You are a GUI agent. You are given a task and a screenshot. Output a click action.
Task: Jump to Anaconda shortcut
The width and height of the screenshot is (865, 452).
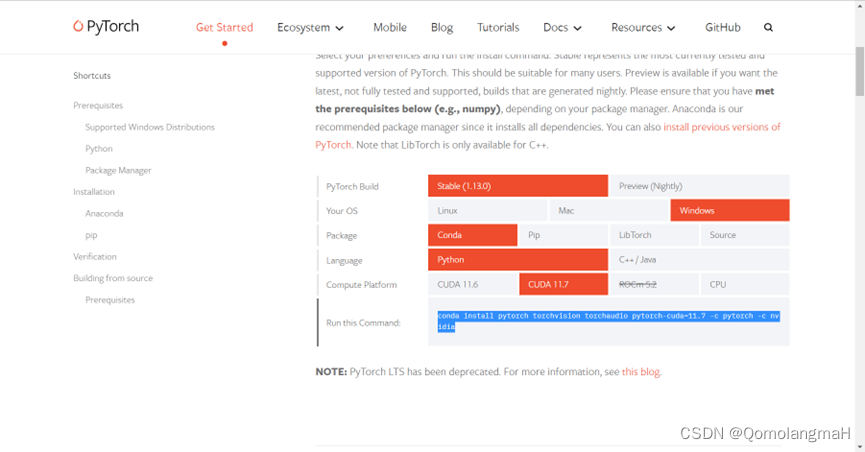(x=104, y=213)
